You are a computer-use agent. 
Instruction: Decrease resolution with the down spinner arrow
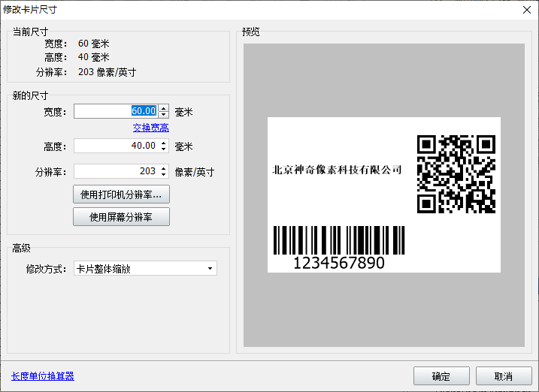click(164, 175)
